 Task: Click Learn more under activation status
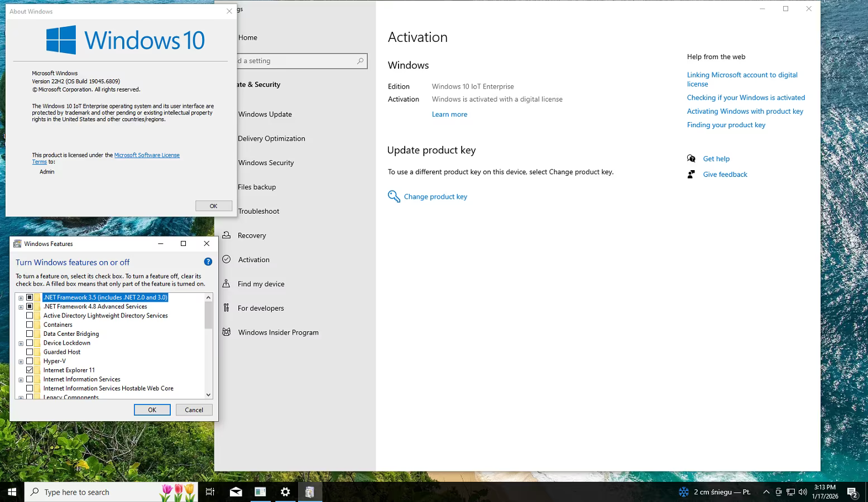[449, 114]
